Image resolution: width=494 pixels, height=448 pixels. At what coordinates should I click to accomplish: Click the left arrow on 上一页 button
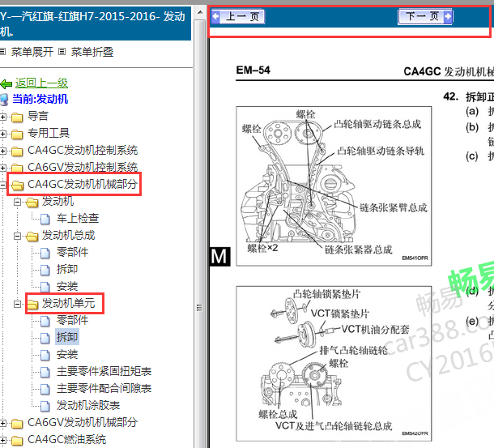click(215, 16)
